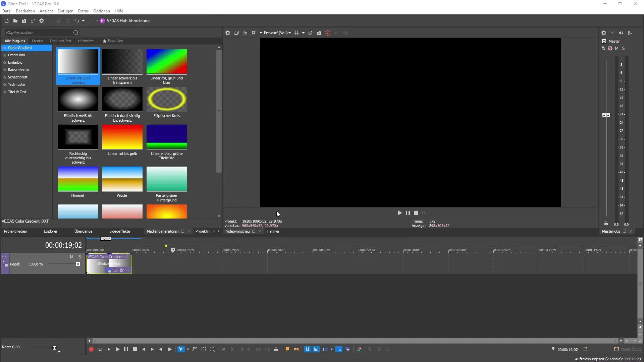Click the FX icon on the timeline clip
The height and width of the screenshot is (362, 644).
(122, 270)
